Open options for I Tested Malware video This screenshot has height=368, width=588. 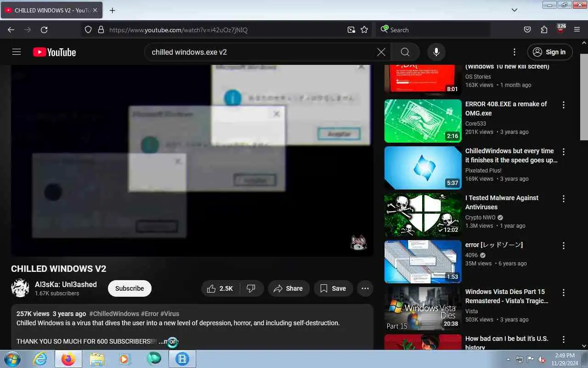564,199
